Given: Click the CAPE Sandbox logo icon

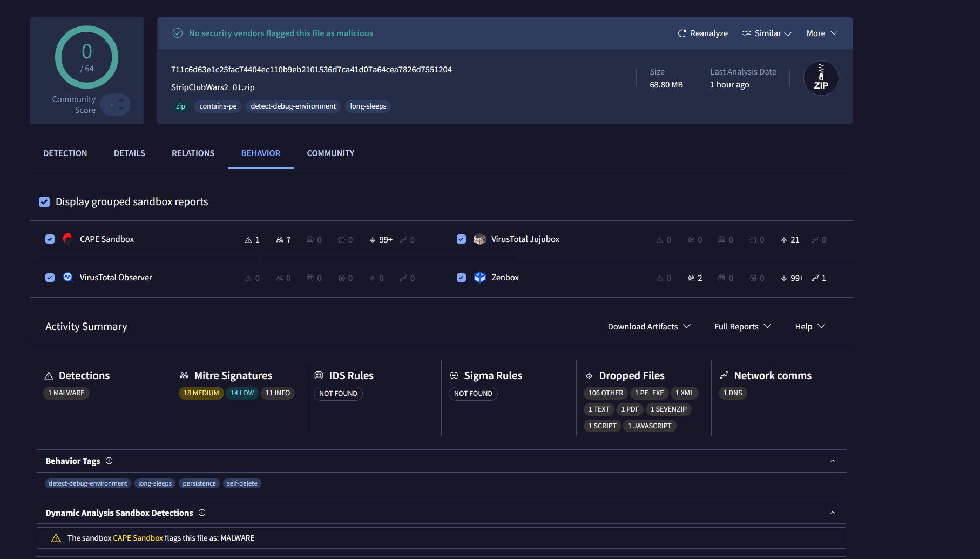Looking at the screenshot, I should pyautogui.click(x=67, y=239).
